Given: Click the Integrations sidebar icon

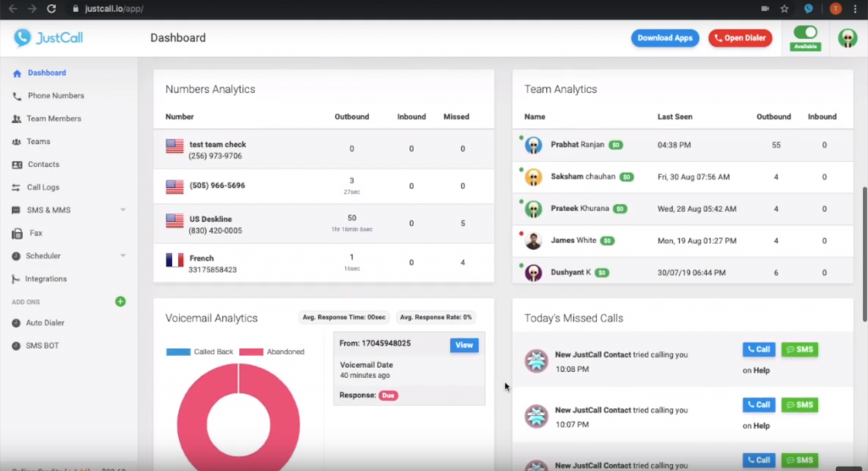Looking at the screenshot, I should tap(17, 279).
